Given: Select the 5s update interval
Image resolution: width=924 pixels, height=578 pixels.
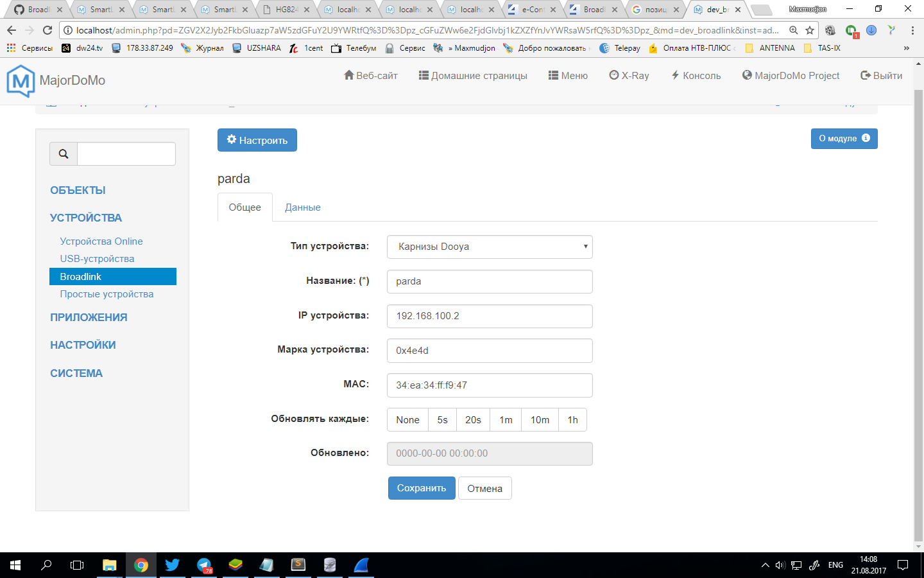Looking at the screenshot, I should 443,420.
